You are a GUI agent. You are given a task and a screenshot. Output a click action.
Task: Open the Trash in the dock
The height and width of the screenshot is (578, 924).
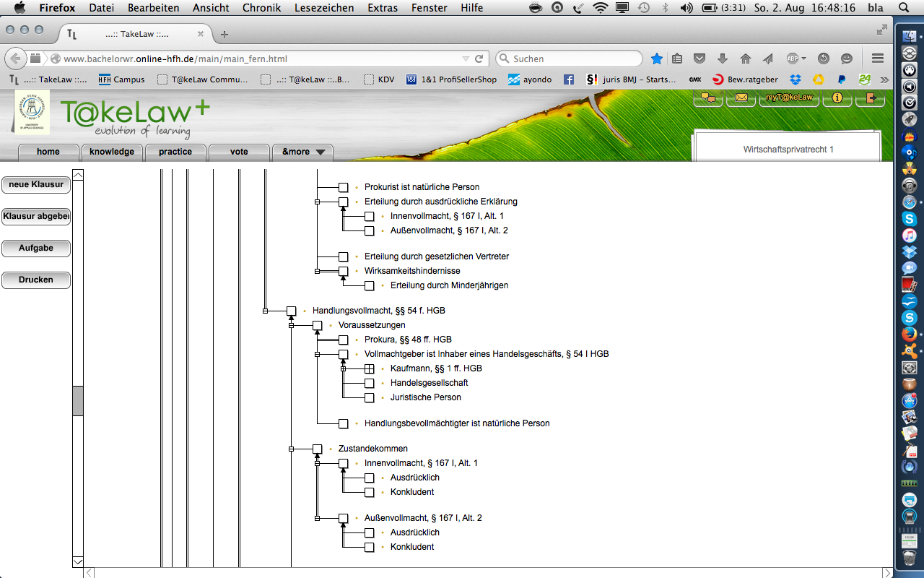click(910, 558)
